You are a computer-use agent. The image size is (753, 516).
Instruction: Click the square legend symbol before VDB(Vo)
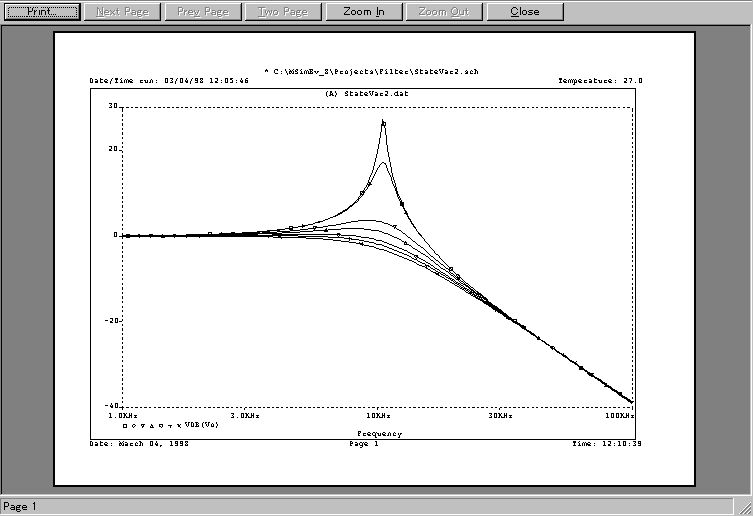(124, 425)
